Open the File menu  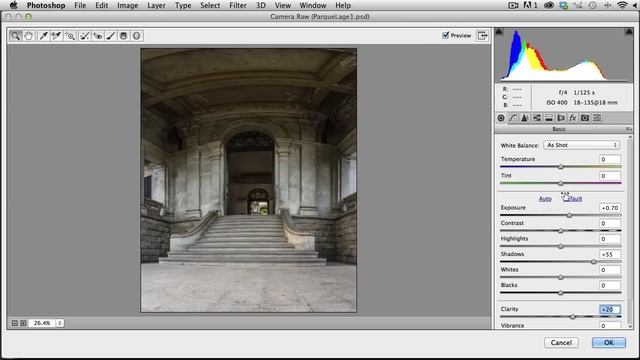pyautogui.click(x=80, y=5)
